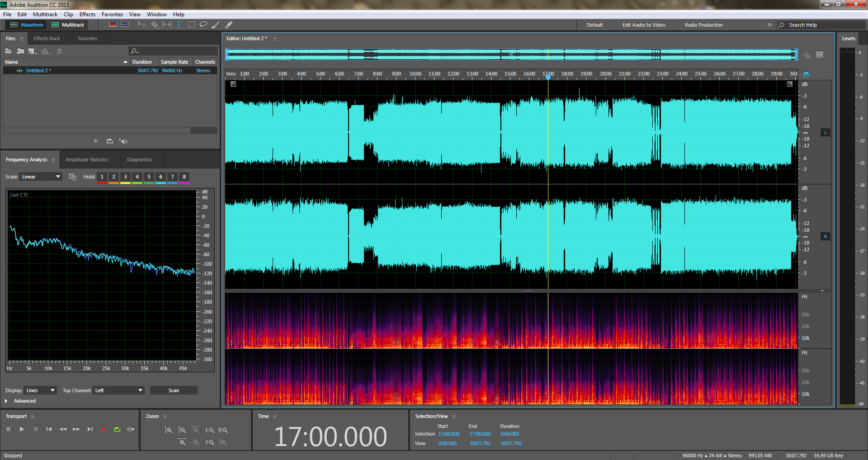The image size is (868, 460).
Task: Click the Rewind transport button
Action: (63, 429)
